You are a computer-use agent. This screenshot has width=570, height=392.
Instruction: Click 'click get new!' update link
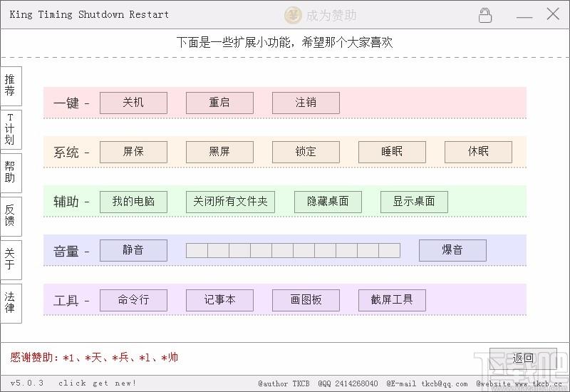coord(97,383)
